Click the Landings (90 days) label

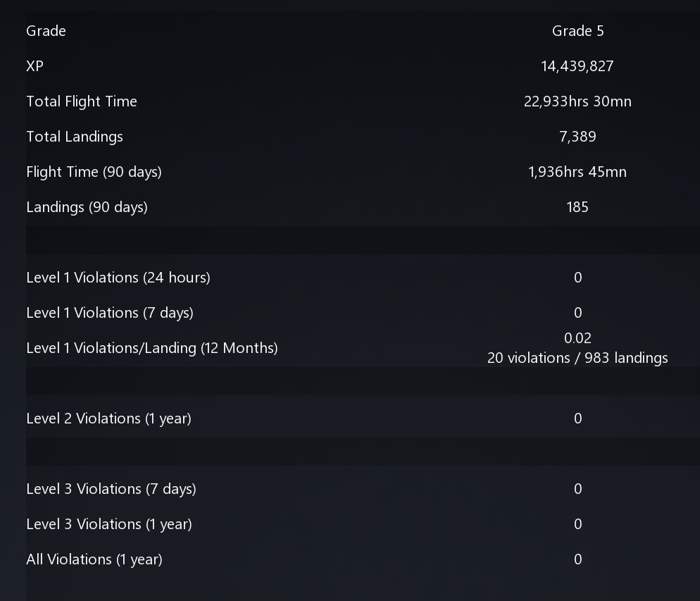point(87,207)
